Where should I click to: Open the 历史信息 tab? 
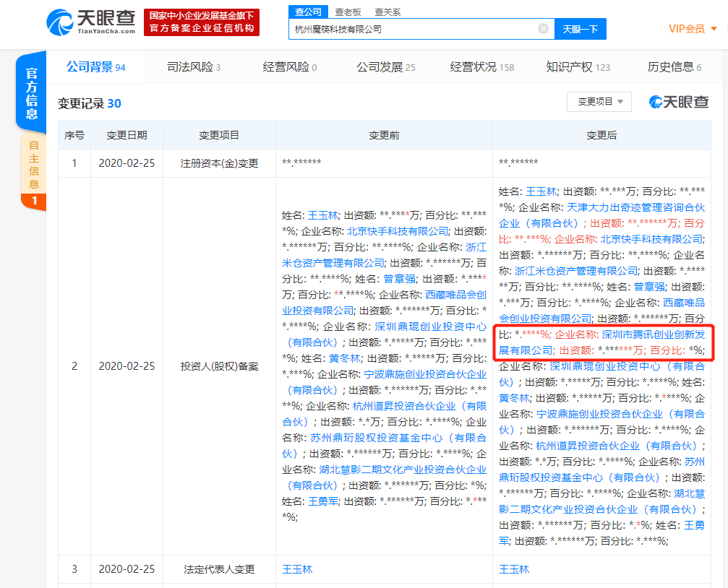pos(675,67)
